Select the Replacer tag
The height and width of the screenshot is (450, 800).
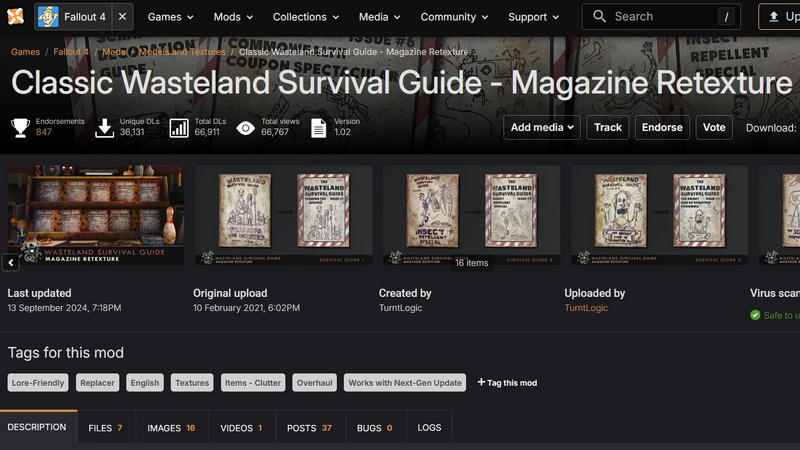click(97, 383)
